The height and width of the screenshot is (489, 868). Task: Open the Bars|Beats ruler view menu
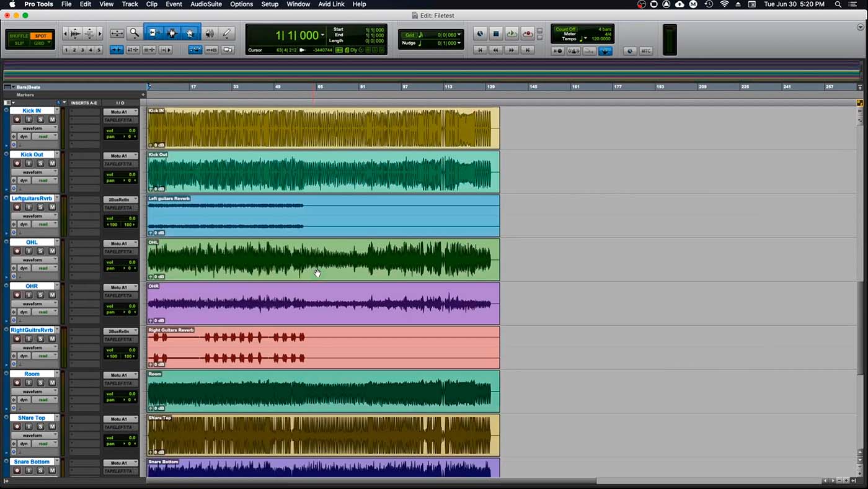click(x=8, y=87)
